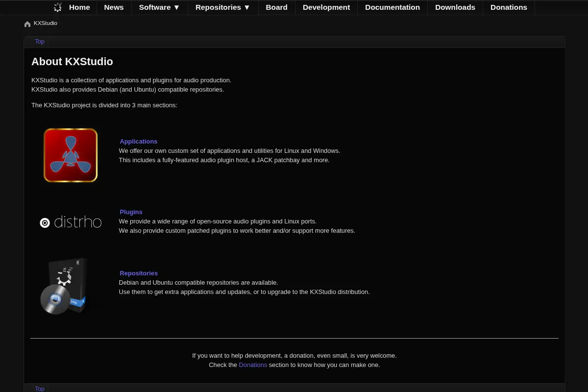Expand the Software dropdown menu
This screenshot has height=392, width=588.
[159, 7]
